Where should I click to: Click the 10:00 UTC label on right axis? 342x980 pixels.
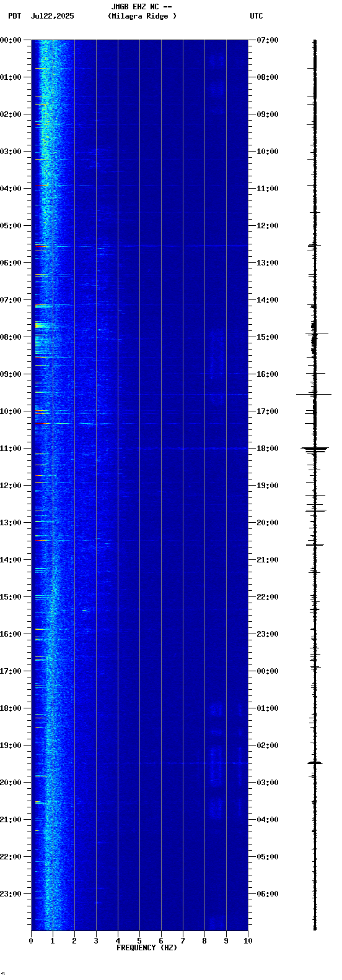(268, 152)
